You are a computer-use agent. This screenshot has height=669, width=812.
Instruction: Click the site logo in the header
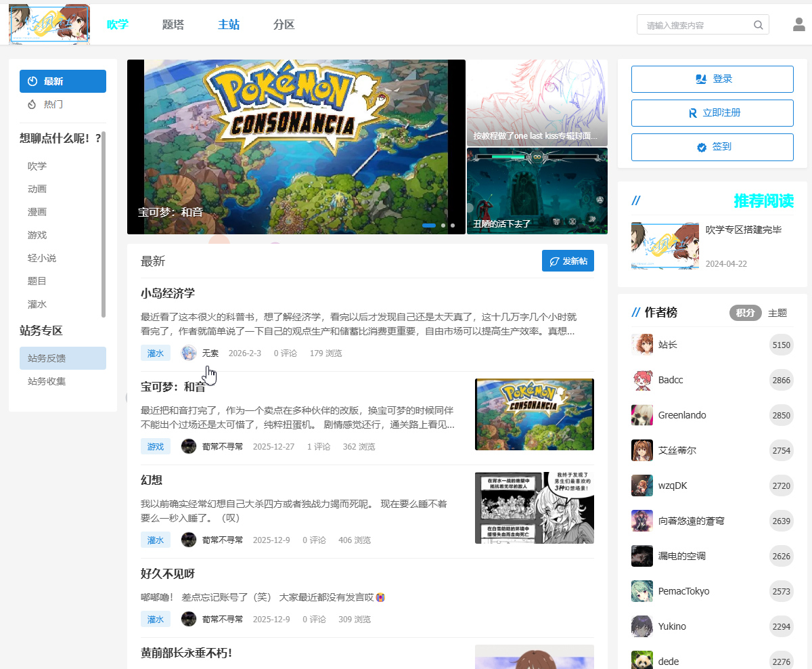pos(49,24)
